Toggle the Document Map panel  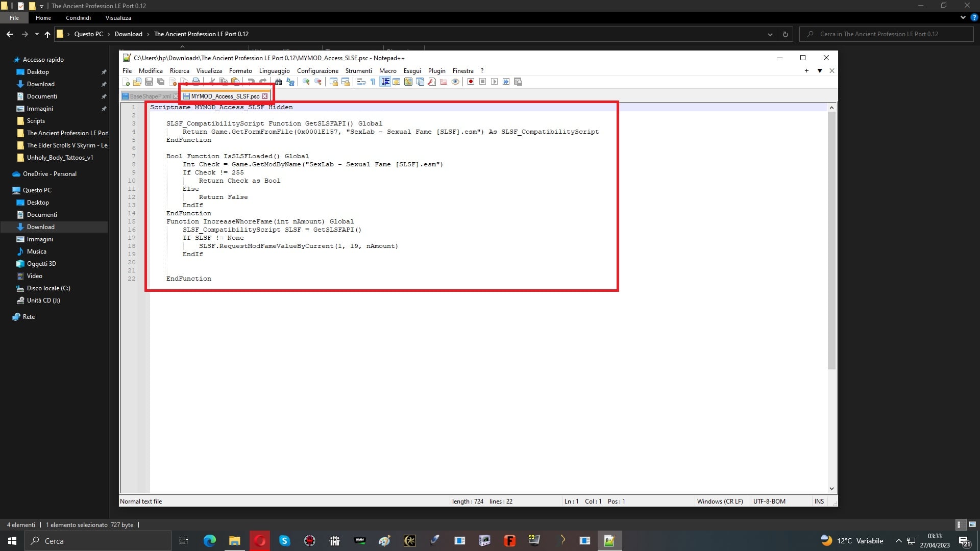(x=408, y=82)
